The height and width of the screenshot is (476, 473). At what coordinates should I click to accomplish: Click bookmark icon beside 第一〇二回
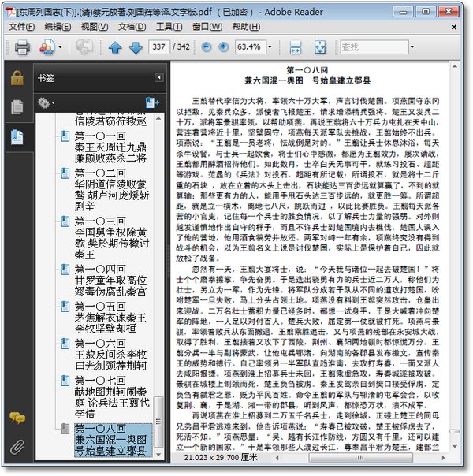[x=65, y=173]
